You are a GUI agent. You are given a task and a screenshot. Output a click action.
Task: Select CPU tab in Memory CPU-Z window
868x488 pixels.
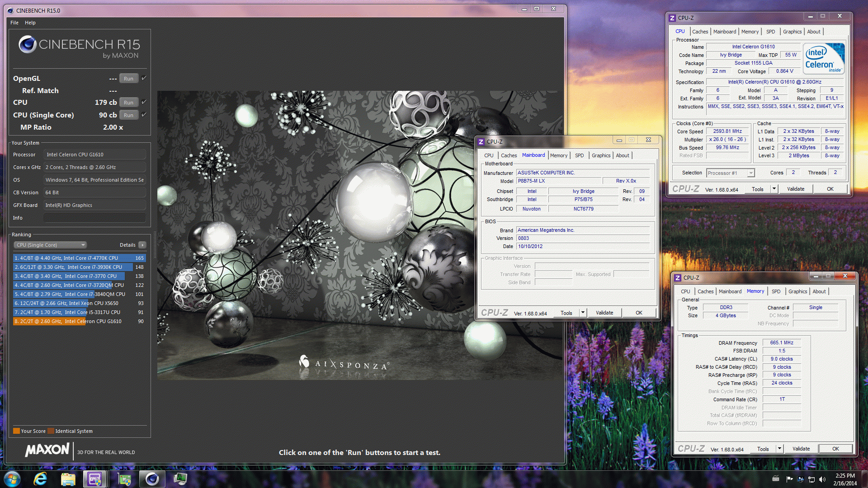click(685, 291)
